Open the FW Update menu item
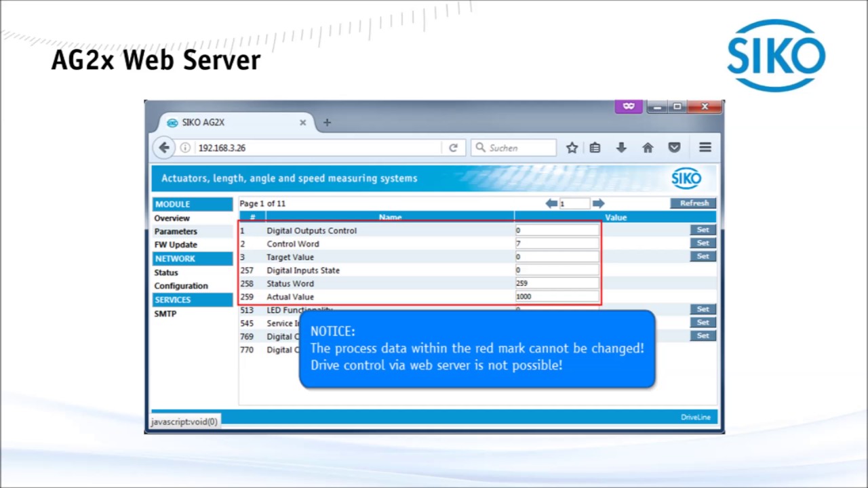The image size is (868, 488). (x=176, y=245)
